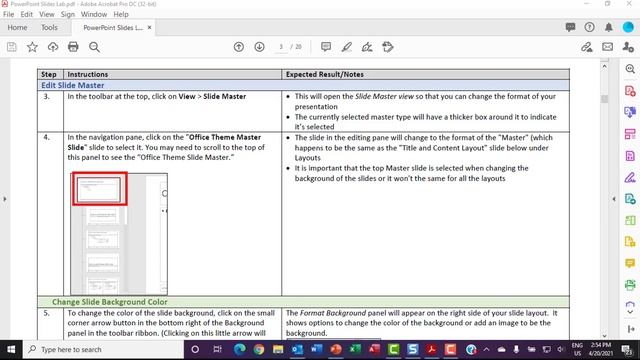Expand the right tools pane arrow-bar icon
This screenshot has width=640, height=360.
[631, 329]
